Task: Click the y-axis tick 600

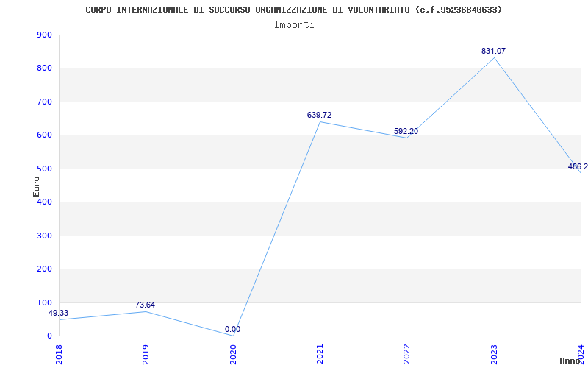Action: (x=44, y=135)
